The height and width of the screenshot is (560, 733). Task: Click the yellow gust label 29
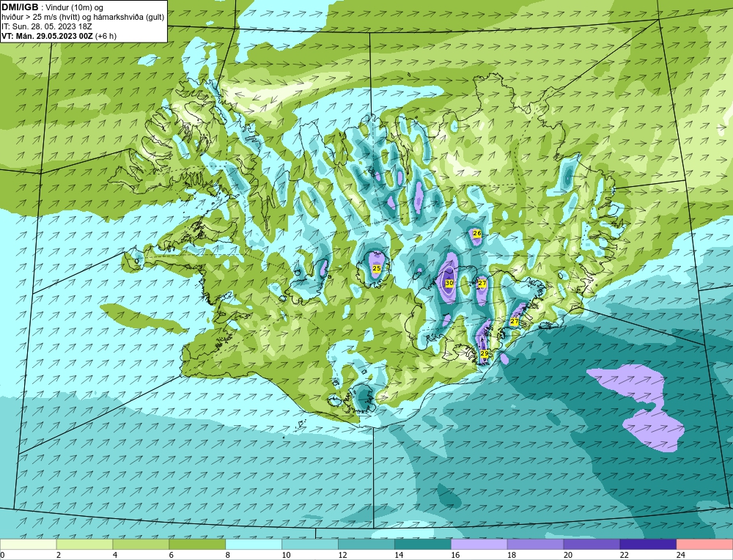485,353
